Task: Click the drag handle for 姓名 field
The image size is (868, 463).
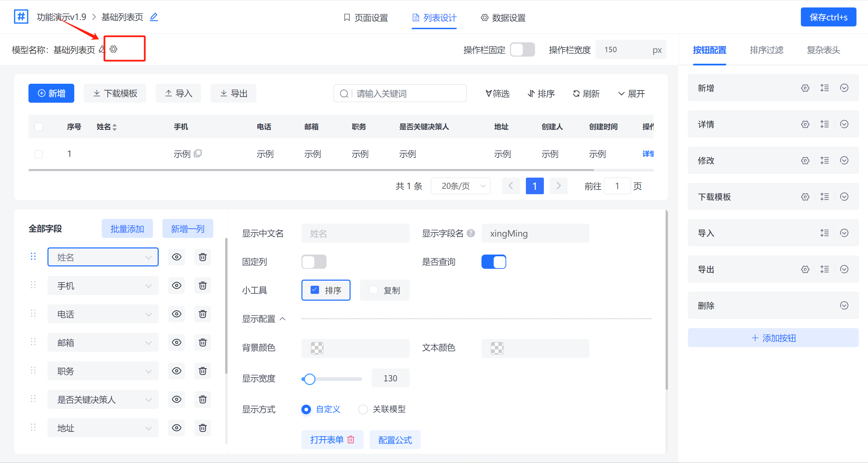Action: point(33,257)
